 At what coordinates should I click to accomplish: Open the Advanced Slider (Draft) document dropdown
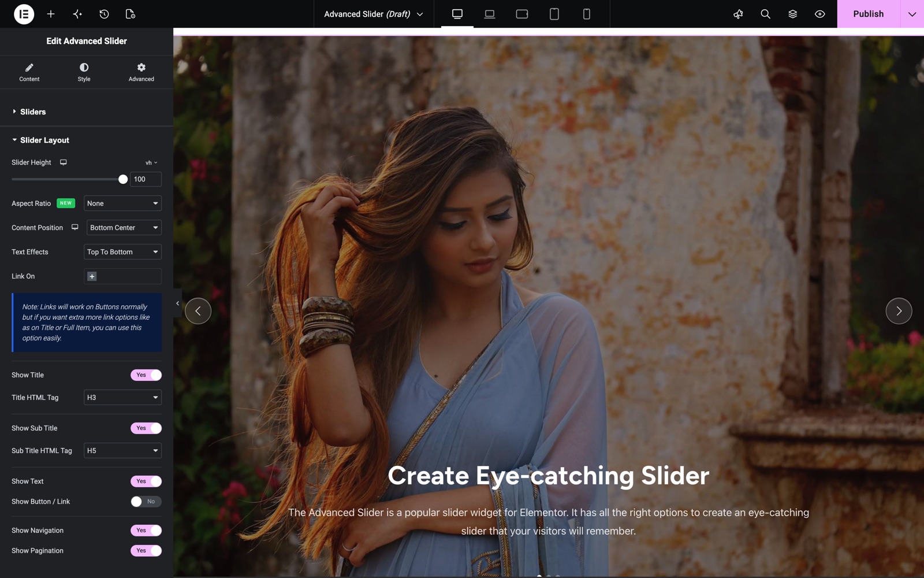point(374,14)
